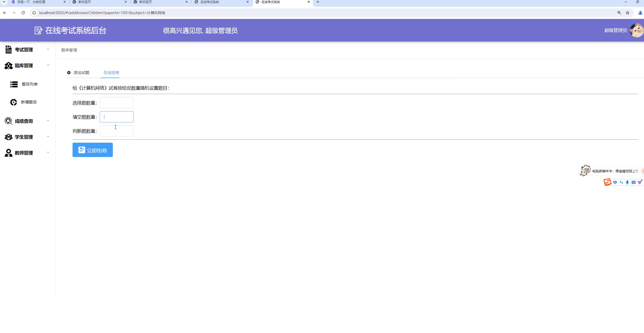The width and height of the screenshot is (644, 333).
Task: Open 题目列表 via its list icon
Action: (14, 84)
